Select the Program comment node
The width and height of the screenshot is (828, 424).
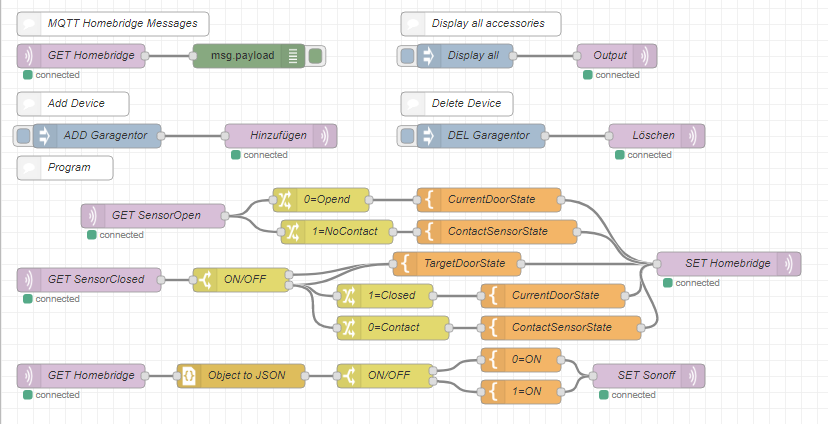(x=68, y=167)
